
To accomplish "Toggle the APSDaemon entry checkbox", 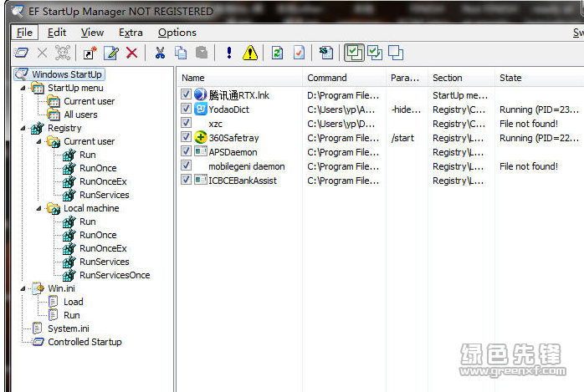I will 186,151.
